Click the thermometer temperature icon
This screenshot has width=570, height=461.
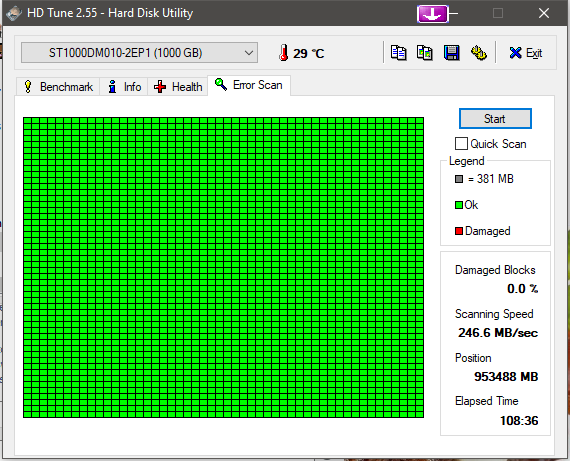(x=284, y=53)
